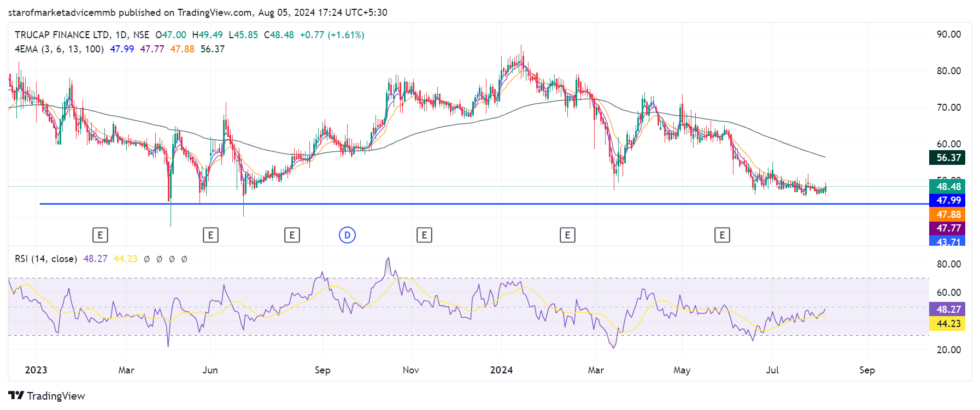Image resolution: width=980 pixels, height=410 pixels.
Task: Click the 2023 label on the time axis
Action: 36,370
